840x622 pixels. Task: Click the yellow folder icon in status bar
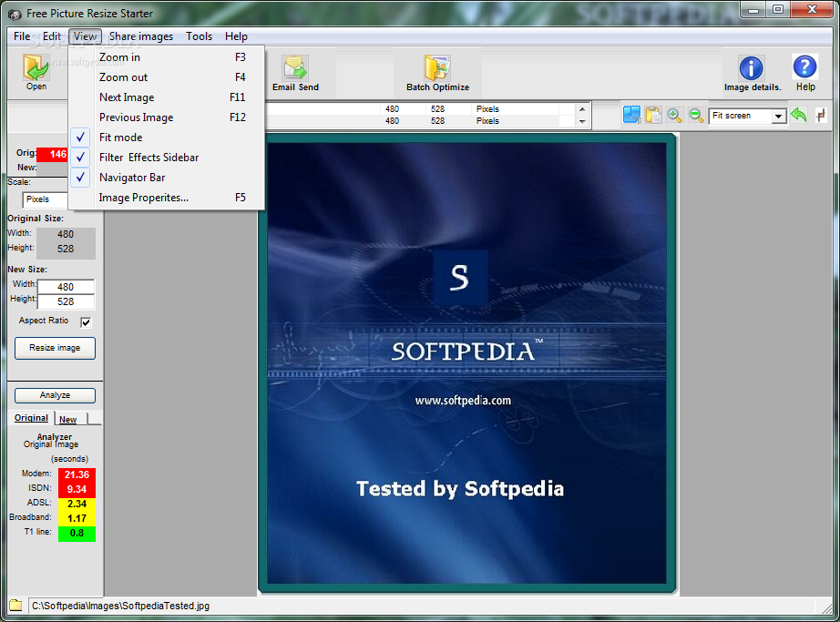point(15,606)
